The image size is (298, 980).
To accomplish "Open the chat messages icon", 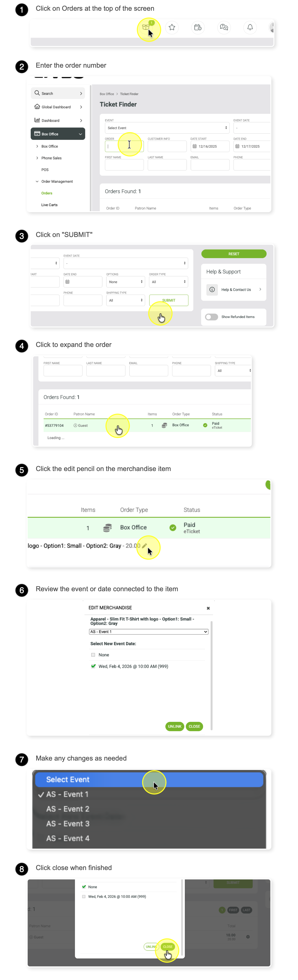I will [x=224, y=27].
